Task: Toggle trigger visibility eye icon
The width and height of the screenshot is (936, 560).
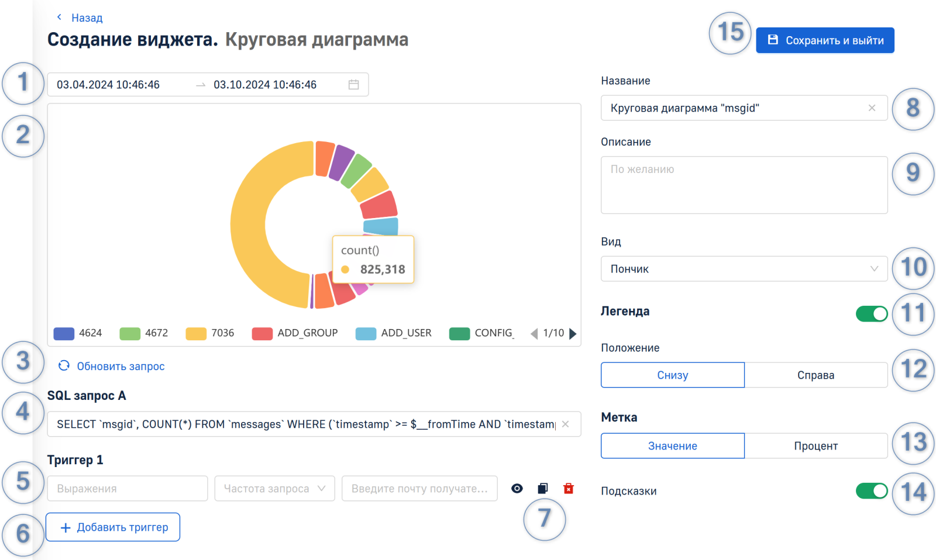Action: coord(517,489)
